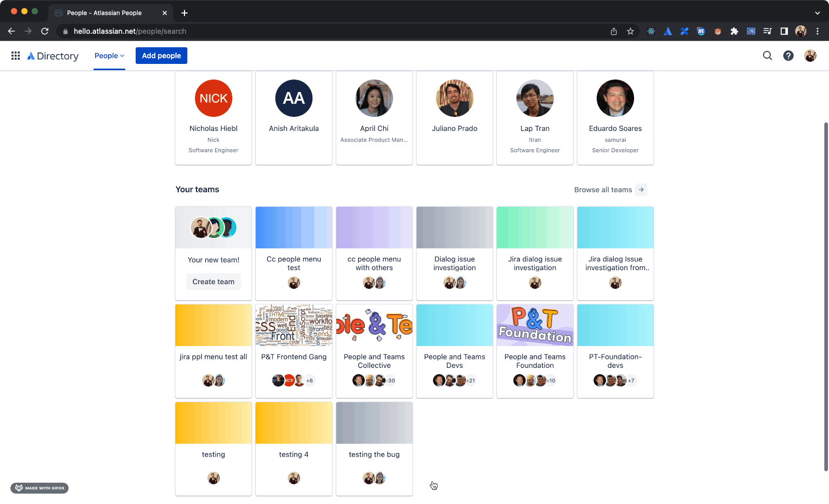Toggle browser side panel icon
Screen dimensions: 829x504
784,31
